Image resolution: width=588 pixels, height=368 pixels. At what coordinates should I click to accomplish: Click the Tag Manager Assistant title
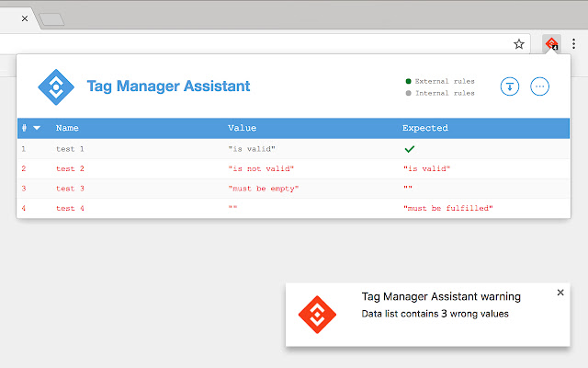click(x=168, y=86)
